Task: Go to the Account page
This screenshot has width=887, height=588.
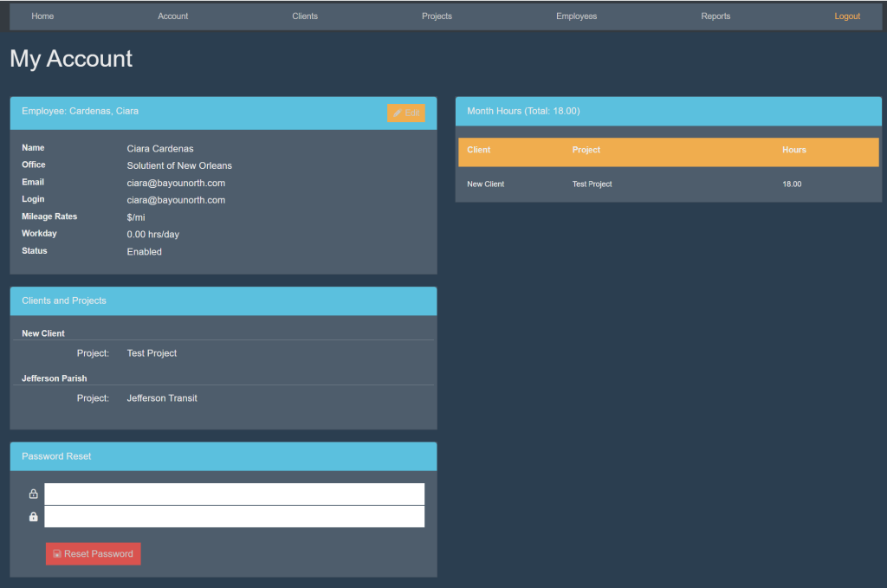Action: 172,16
